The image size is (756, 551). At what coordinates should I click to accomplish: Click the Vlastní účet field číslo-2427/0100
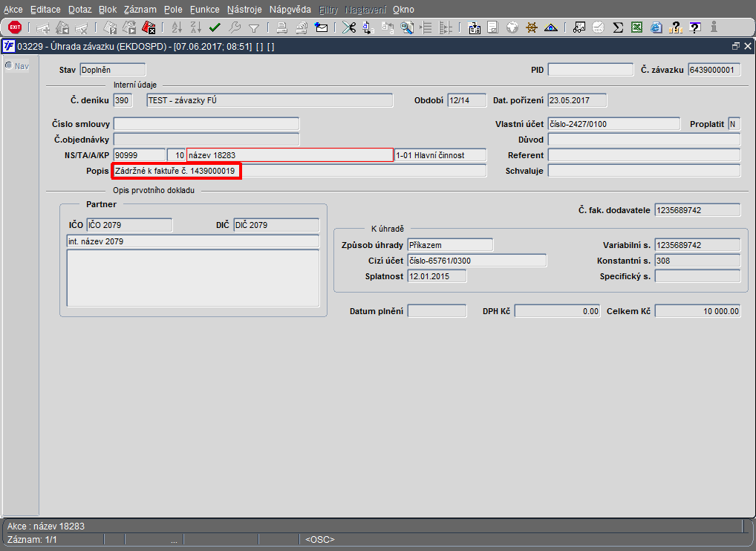click(613, 124)
